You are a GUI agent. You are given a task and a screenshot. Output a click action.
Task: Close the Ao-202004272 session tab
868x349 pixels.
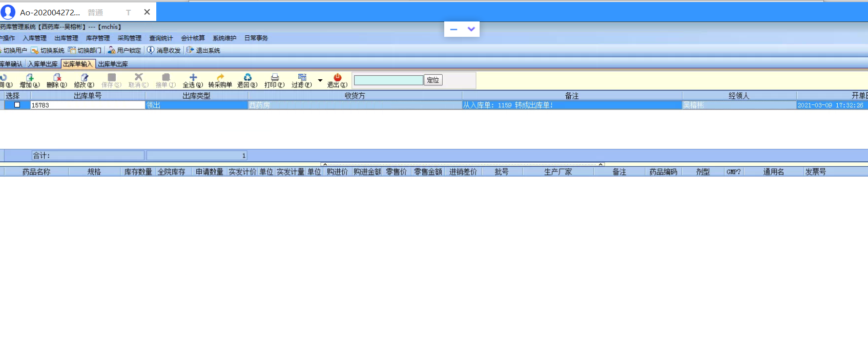tap(147, 12)
